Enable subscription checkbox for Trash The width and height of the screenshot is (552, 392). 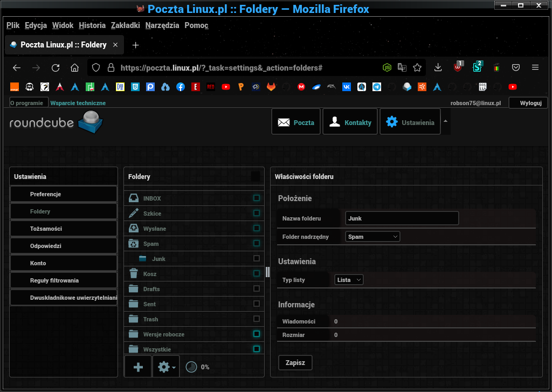(257, 319)
